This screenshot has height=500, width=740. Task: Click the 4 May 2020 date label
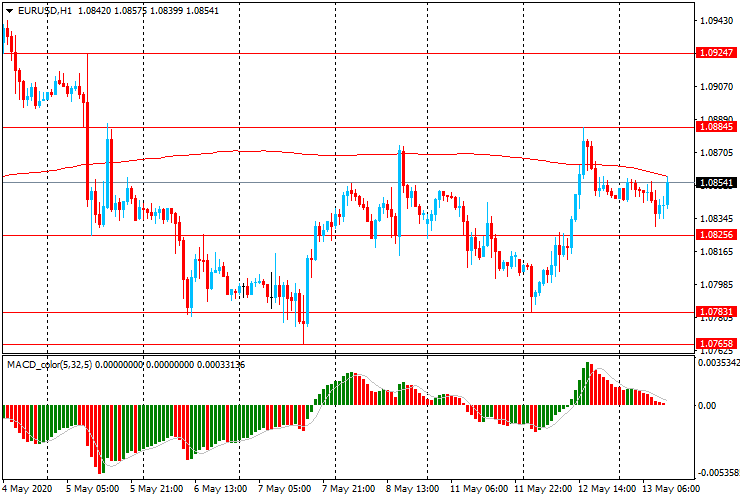point(26,490)
